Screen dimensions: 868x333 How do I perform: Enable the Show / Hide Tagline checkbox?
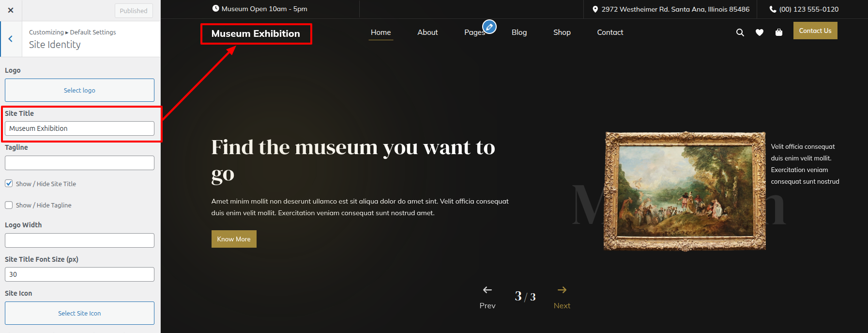[x=9, y=205]
